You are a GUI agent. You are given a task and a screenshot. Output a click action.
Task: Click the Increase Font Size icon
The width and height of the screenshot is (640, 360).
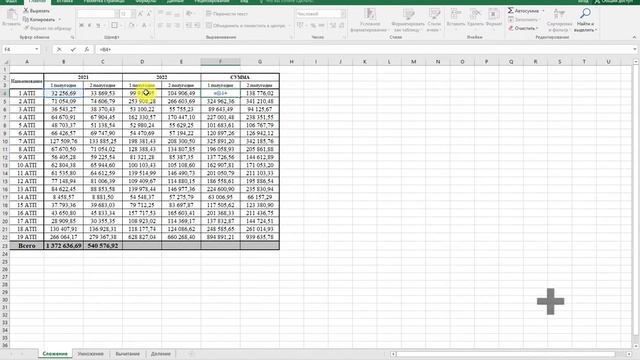click(x=140, y=14)
